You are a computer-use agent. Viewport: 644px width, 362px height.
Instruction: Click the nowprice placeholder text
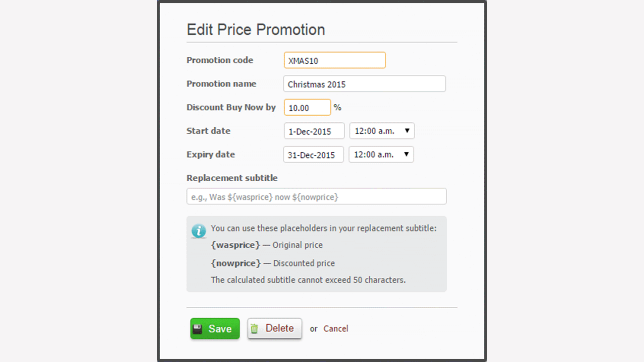[235, 263]
